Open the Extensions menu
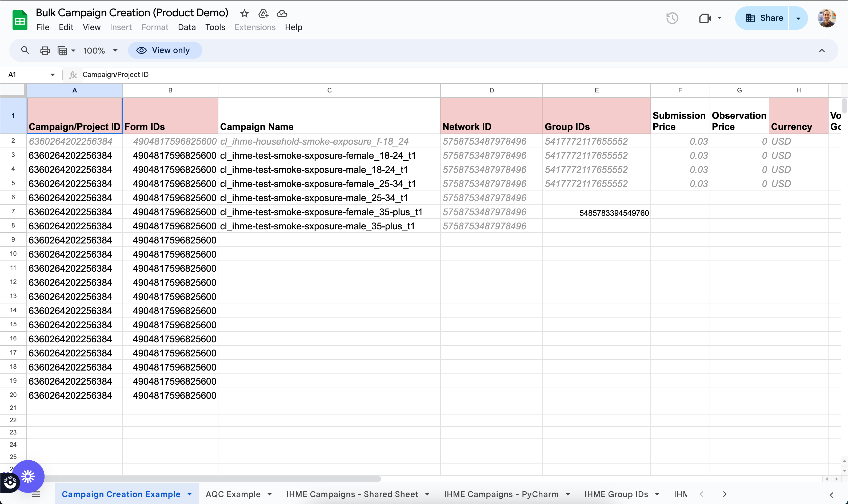 pyautogui.click(x=255, y=27)
